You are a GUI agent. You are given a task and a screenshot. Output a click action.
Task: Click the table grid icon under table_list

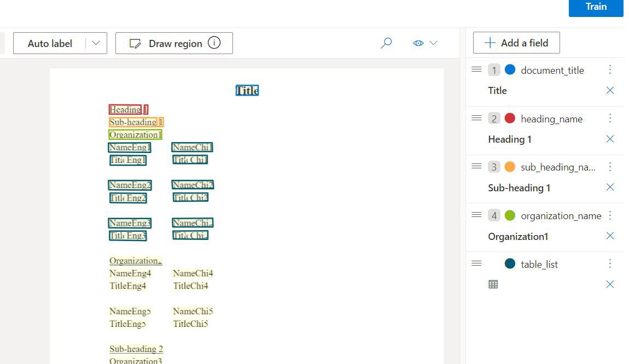point(493,284)
